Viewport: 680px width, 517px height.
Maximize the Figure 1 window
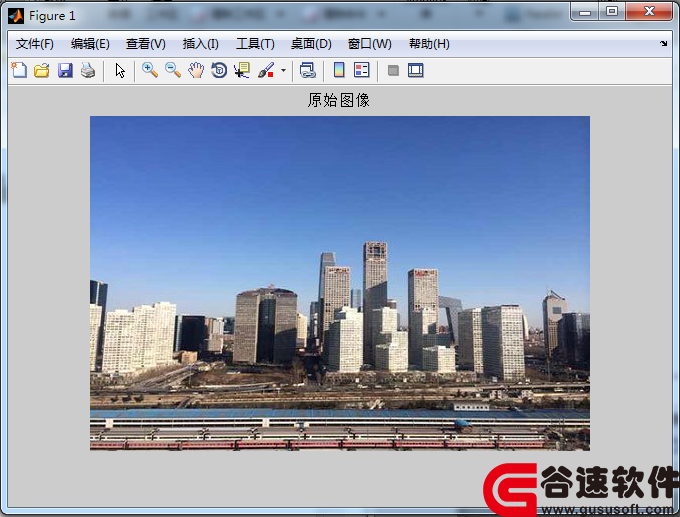tap(612, 12)
